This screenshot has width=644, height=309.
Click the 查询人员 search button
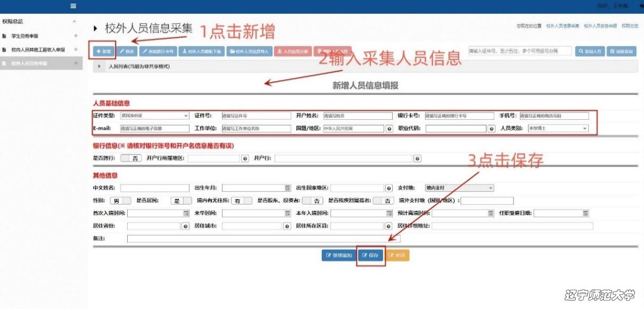590,51
